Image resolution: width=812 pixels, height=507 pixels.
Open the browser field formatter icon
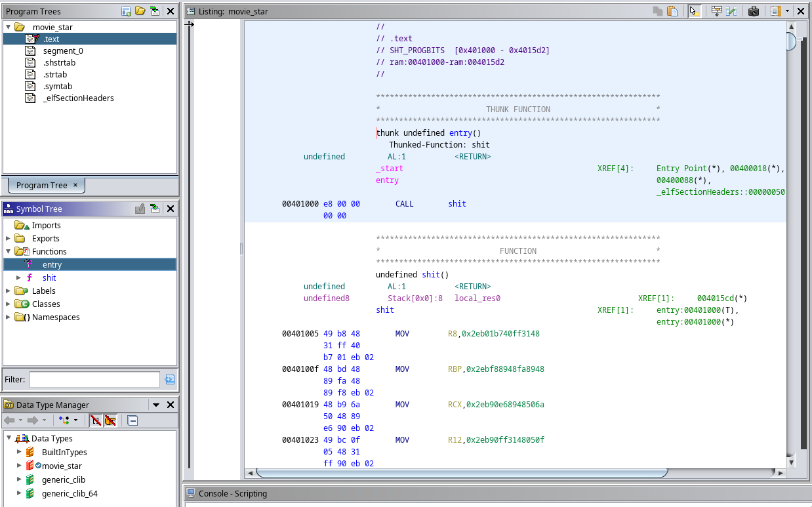(716, 11)
